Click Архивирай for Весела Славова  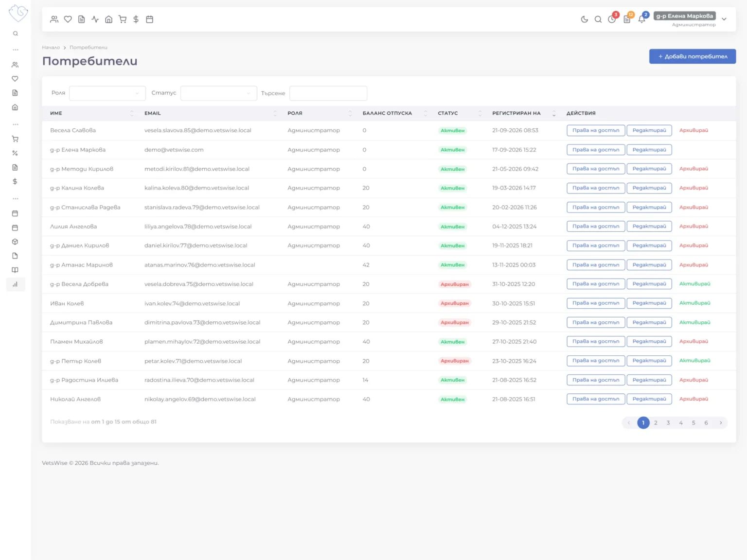pos(694,130)
